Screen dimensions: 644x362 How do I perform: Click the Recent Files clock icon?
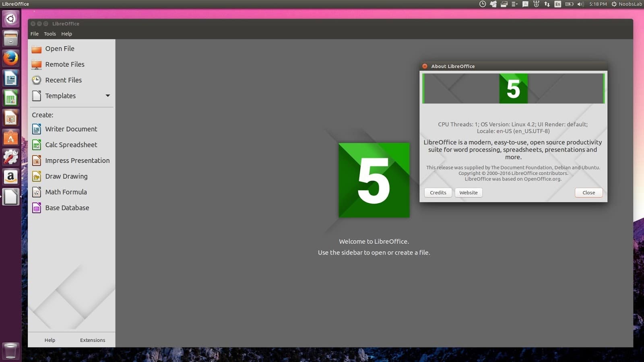pos(37,80)
